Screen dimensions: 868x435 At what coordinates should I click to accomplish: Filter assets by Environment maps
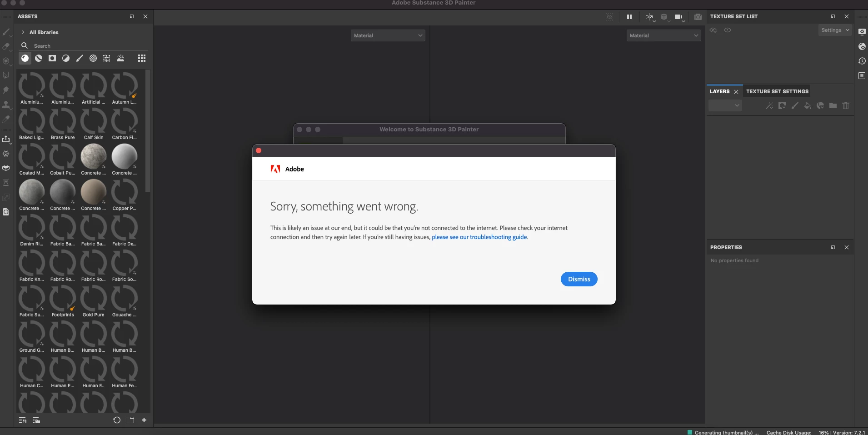(120, 58)
